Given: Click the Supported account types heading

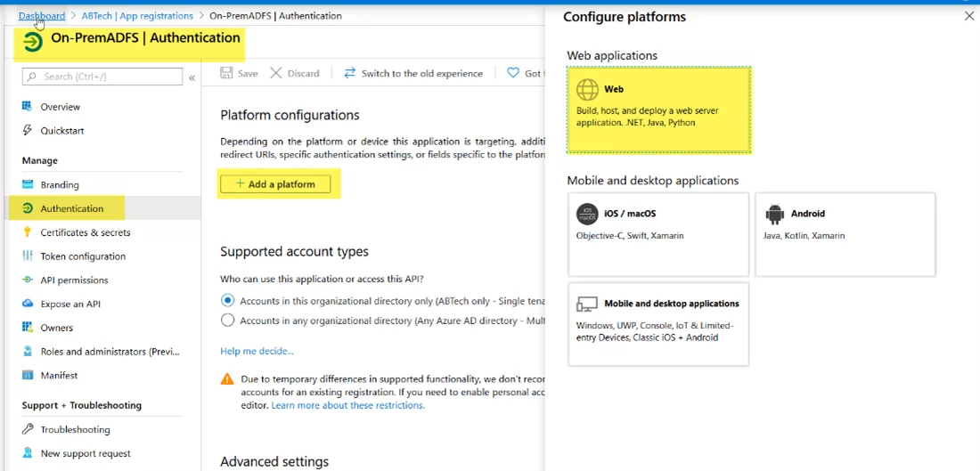Looking at the screenshot, I should click(x=294, y=251).
